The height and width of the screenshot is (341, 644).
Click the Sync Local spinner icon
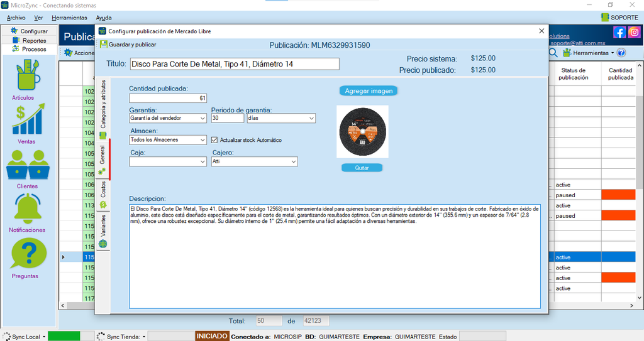point(6,337)
